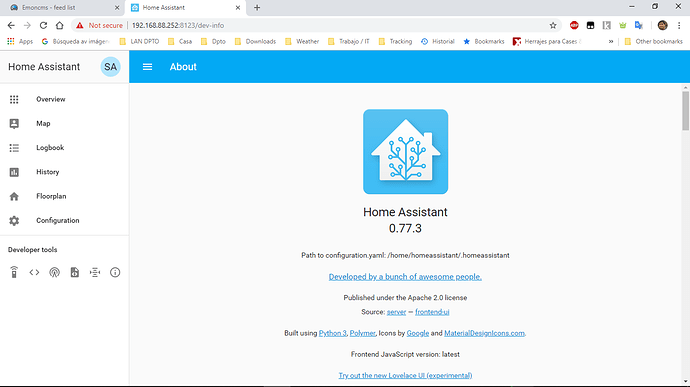Open the Overview grid icon in sidebar
Image resolution: width=690 pixels, height=387 pixels.
click(x=14, y=100)
